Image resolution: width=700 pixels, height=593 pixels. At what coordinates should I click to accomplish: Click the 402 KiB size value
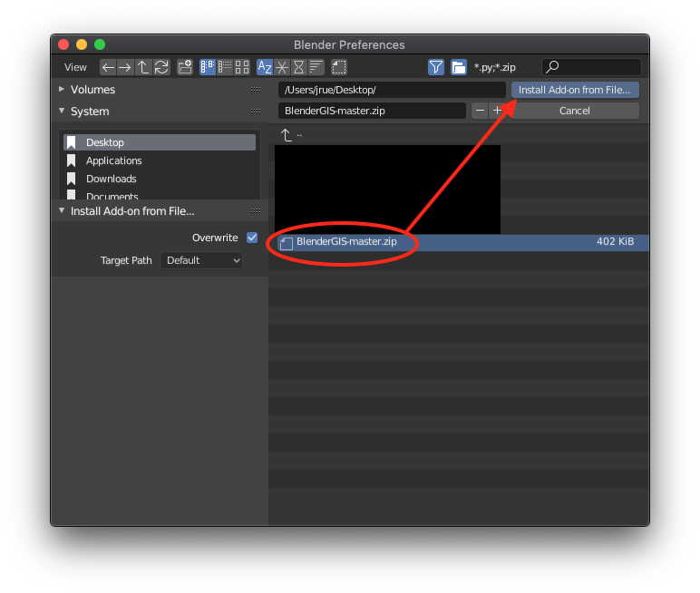coord(615,241)
